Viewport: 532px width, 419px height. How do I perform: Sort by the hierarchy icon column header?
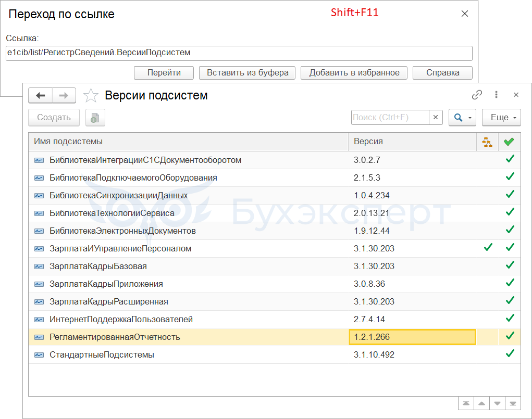[x=487, y=142]
